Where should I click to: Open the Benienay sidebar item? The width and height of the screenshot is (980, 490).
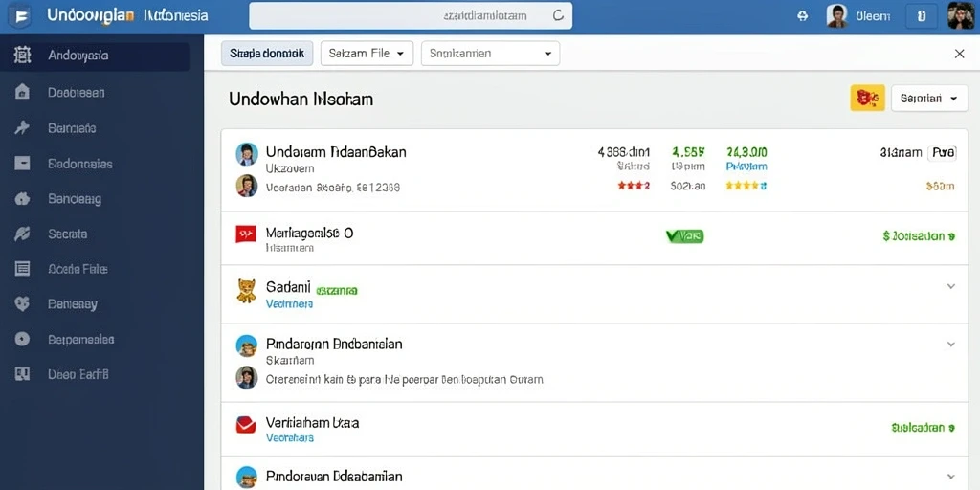(x=73, y=304)
